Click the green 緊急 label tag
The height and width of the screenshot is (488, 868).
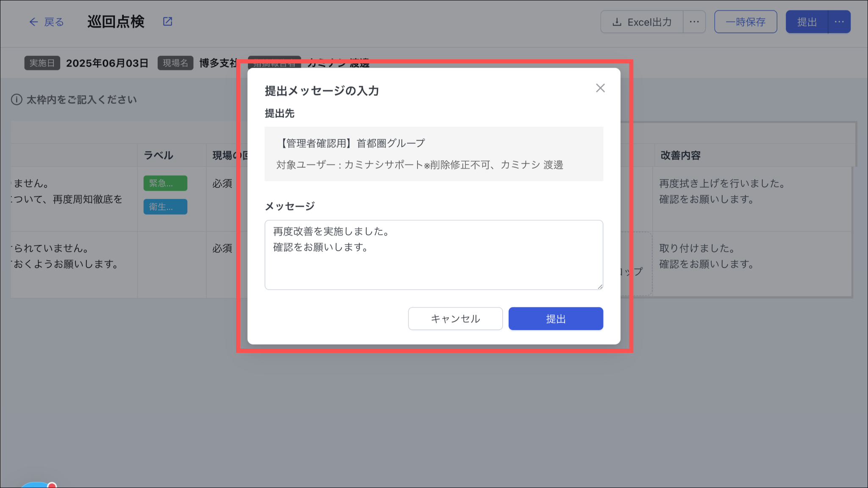[165, 183]
